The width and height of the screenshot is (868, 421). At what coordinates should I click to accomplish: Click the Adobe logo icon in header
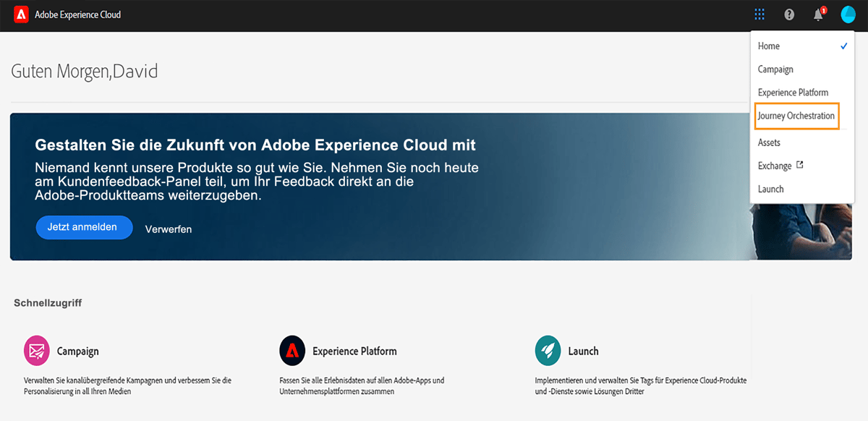(x=21, y=14)
